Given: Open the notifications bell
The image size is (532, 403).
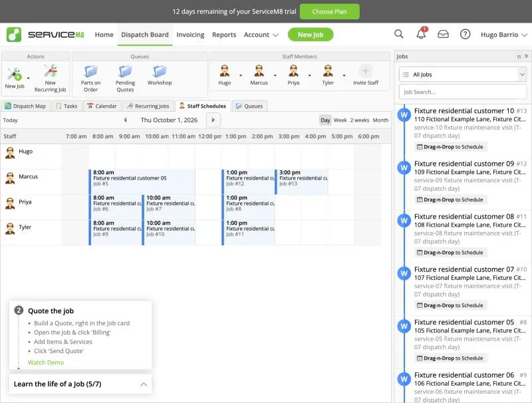Looking at the screenshot, I should pyautogui.click(x=421, y=34).
